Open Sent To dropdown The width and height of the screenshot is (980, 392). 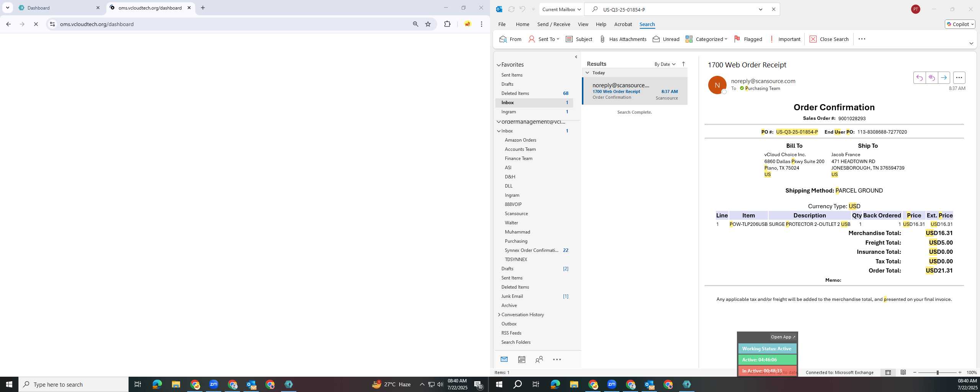[x=544, y=39]
